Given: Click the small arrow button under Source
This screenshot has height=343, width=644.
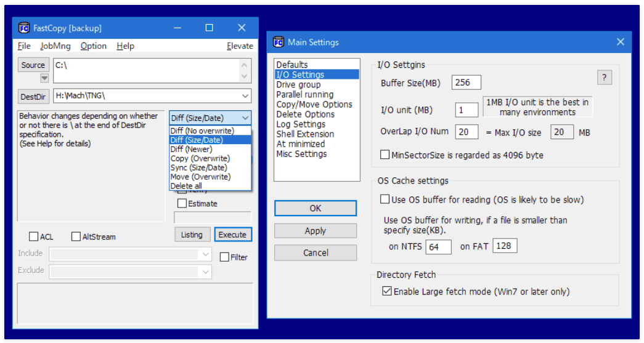Looking at the screenshot, I should tap(44, 78).
